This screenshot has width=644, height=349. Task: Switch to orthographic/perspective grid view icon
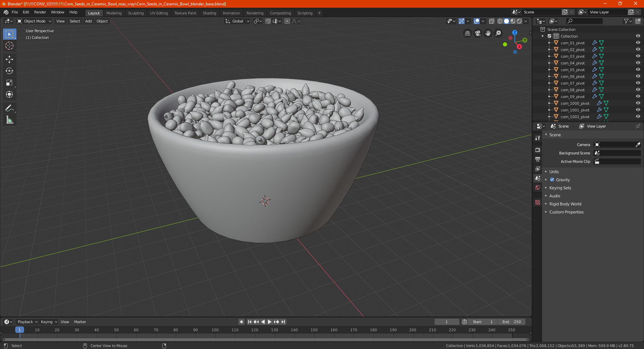[467, 33]
